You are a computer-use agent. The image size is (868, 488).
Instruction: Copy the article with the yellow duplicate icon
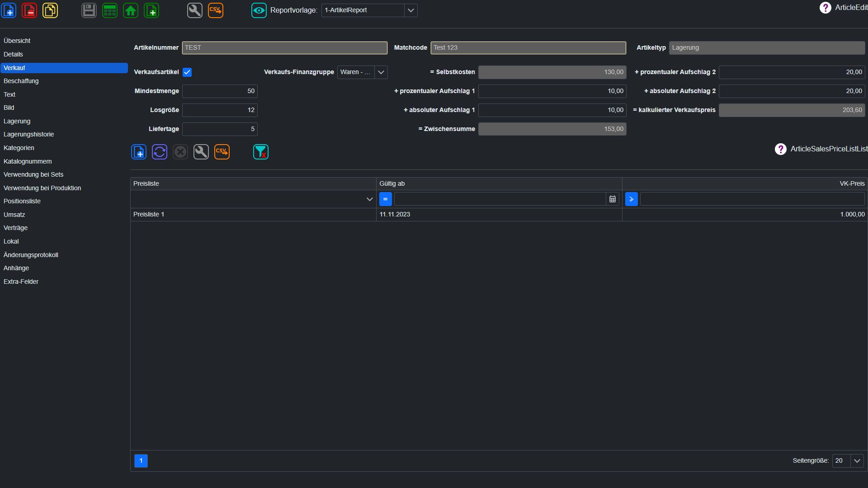click(x=50, y=10)
